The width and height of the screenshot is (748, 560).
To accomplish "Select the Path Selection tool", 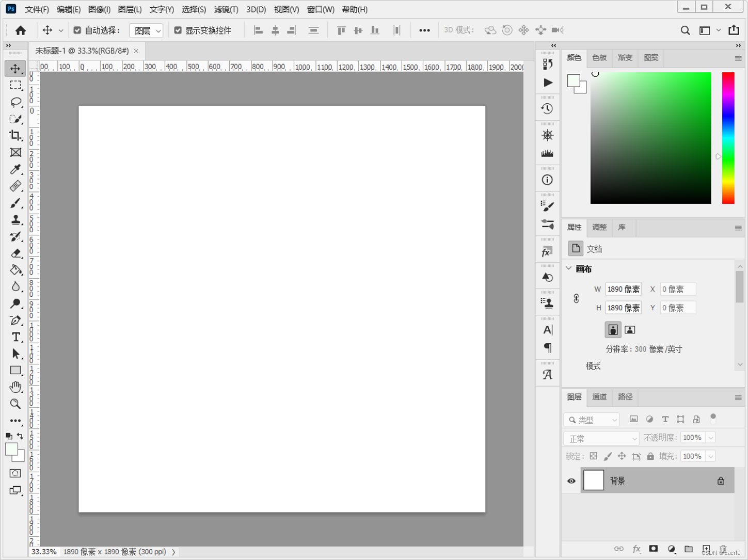I will (x=15, y=354).
